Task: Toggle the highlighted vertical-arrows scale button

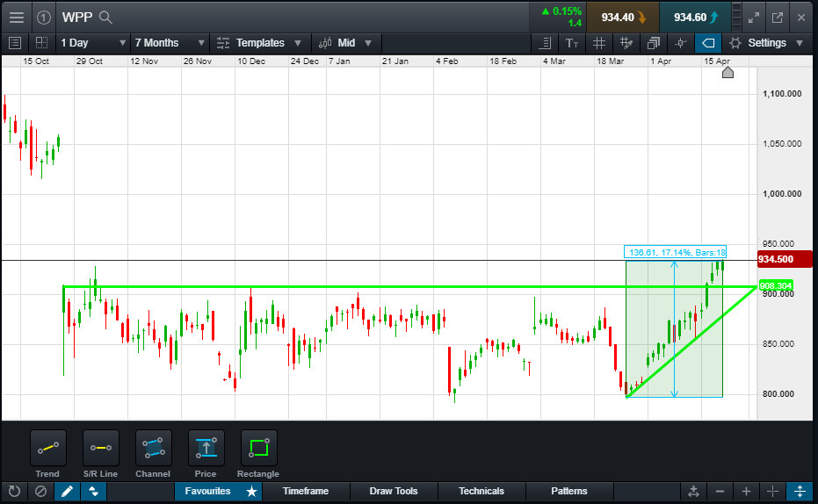Action: (x=800, y=491)
